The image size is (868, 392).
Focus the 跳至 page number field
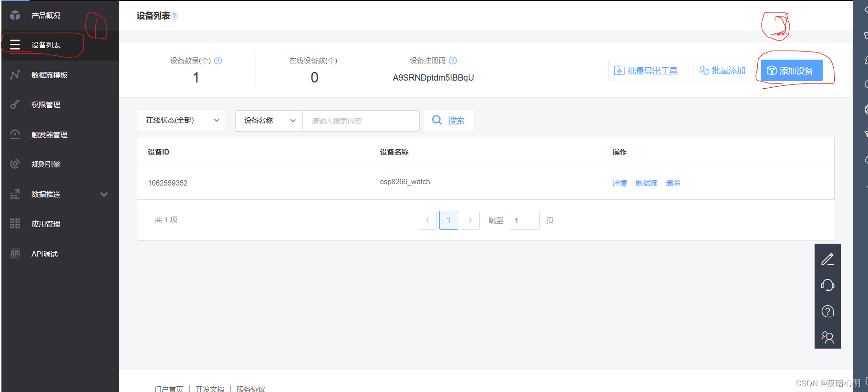(525, 220)
